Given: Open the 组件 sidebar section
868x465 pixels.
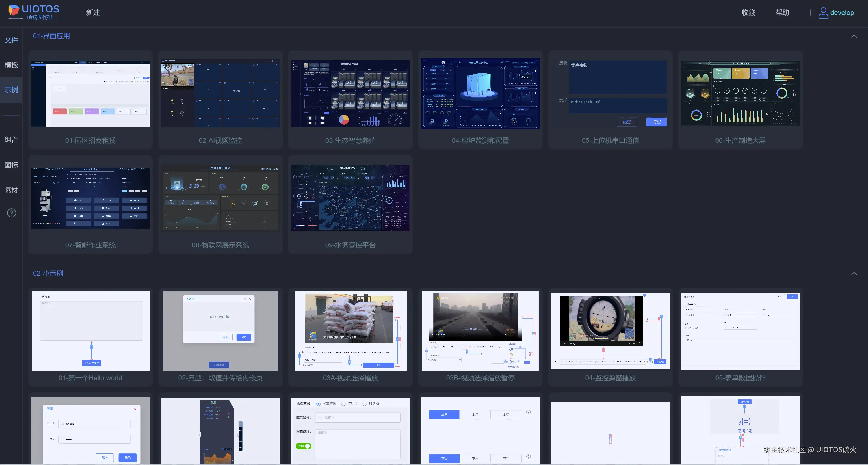Looking at the screenshot, I should point(11,140).
